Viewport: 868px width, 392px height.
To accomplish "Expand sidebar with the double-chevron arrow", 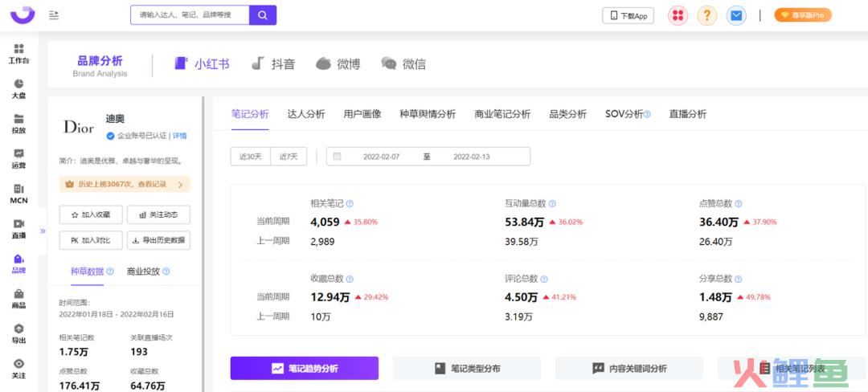I will tap(43, 231).
